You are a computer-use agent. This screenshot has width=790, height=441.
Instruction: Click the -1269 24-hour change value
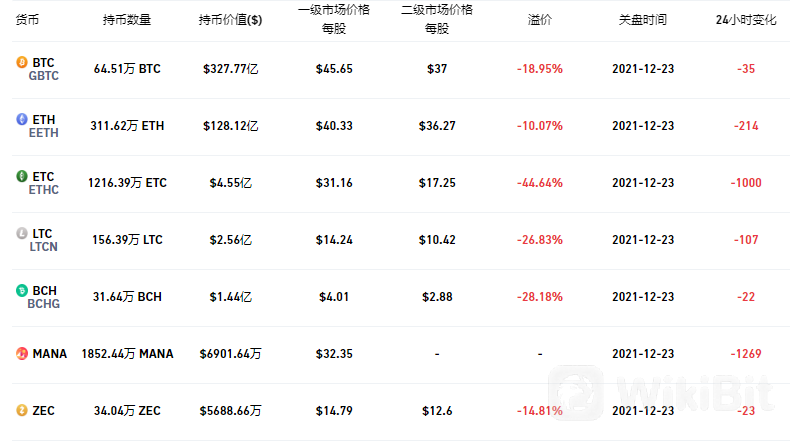[x=745, y=354]
